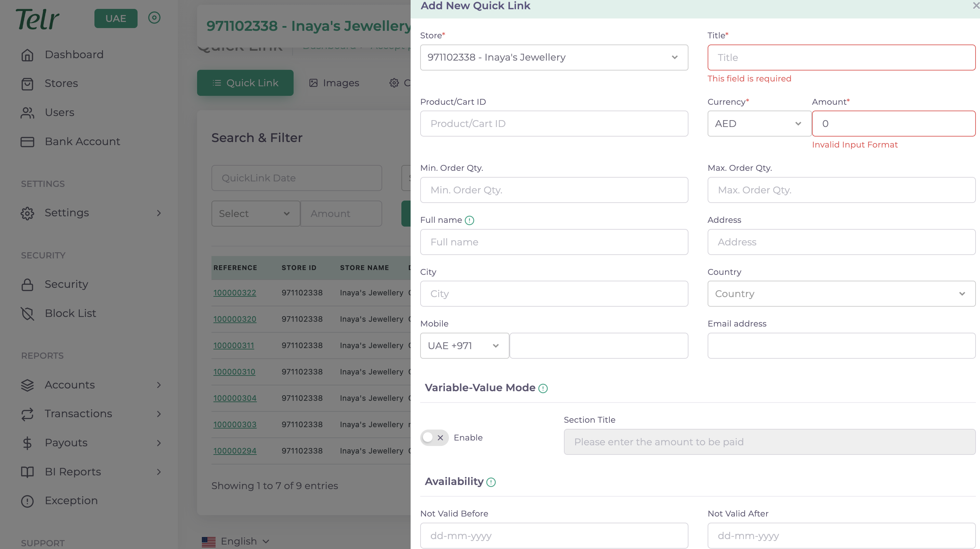Click the Settings gear icon in sidebar
This screenshot has height=549, width=980.
pos(27,213)
